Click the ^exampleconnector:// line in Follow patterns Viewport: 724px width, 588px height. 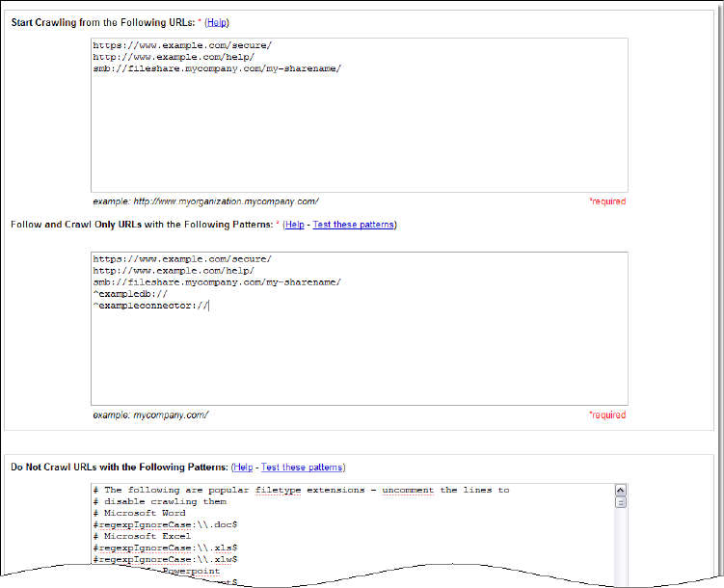click(149, 307)
